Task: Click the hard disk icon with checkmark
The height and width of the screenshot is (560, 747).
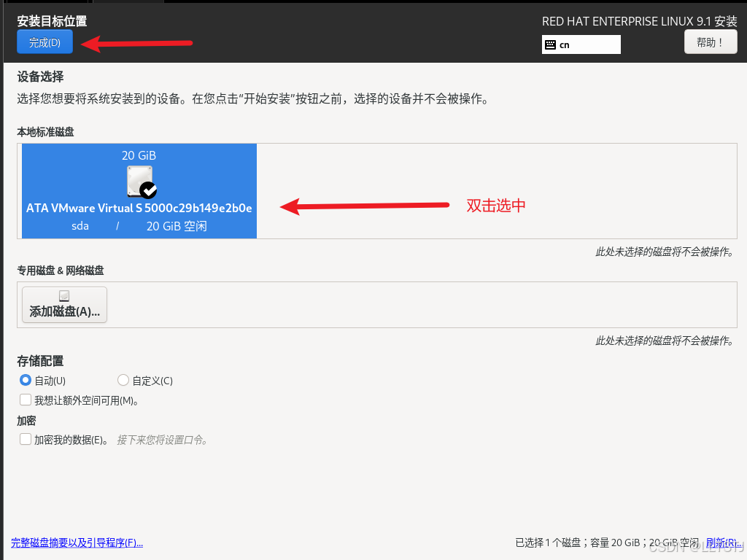Action: [141, 182]
